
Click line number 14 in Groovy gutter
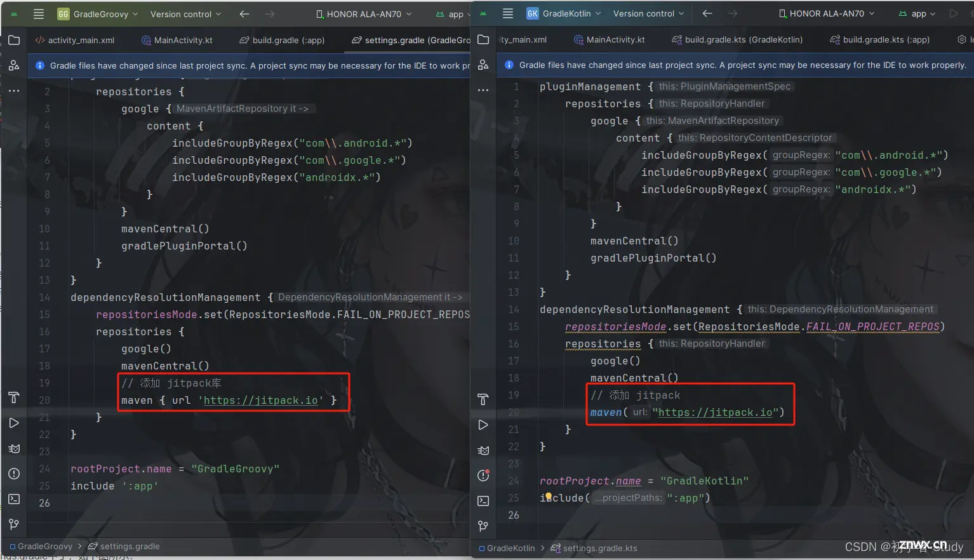pos(44,297)
